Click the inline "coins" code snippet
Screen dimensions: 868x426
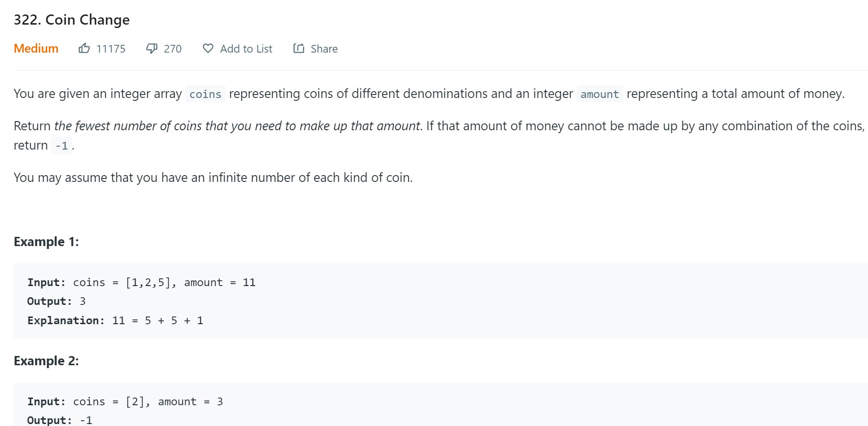(x=205, y=94)
